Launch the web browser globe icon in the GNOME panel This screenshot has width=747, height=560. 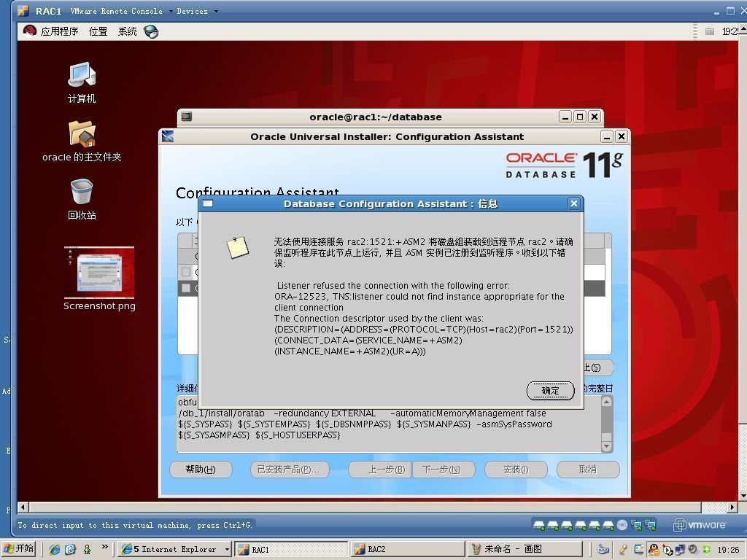(x=151, y=32)
